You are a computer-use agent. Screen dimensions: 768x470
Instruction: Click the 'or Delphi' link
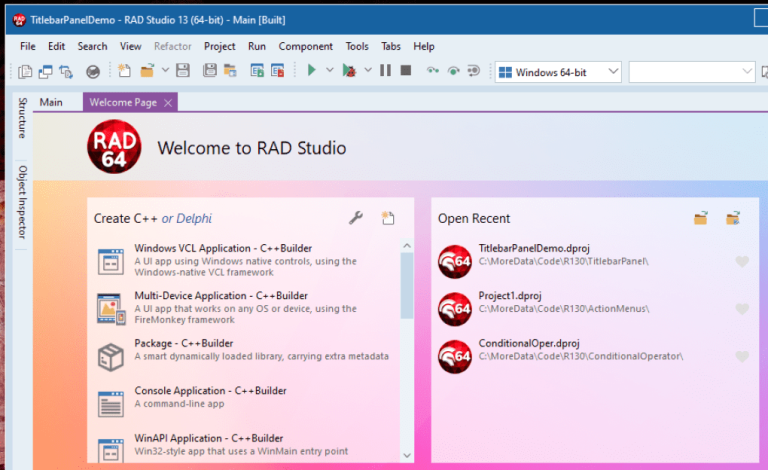click(187, 218)
